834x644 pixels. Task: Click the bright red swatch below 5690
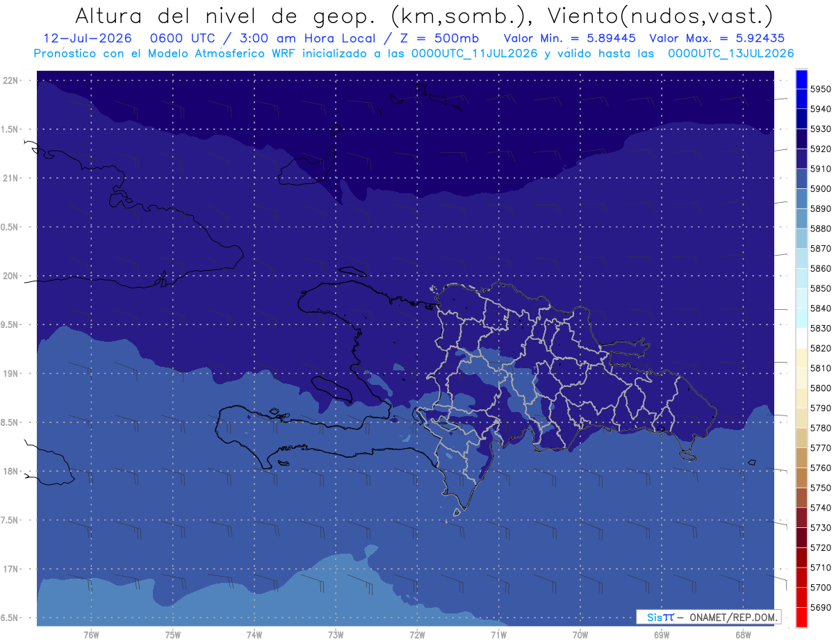[x=801, y=617]
